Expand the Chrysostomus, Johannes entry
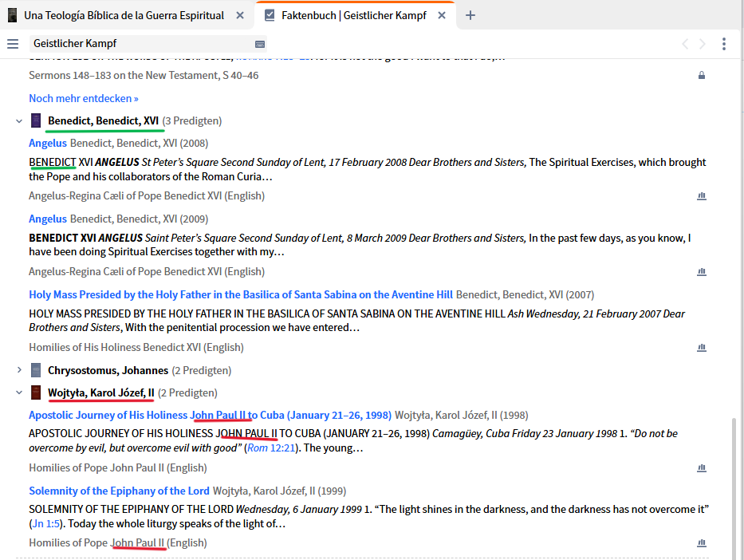The height and width of the screenshot is (560, 744). click(18, 370)
